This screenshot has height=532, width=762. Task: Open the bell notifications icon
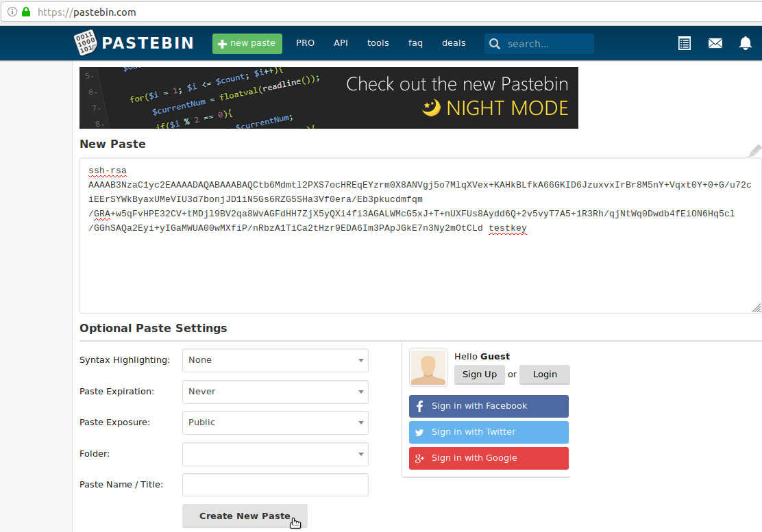[746, 42]
